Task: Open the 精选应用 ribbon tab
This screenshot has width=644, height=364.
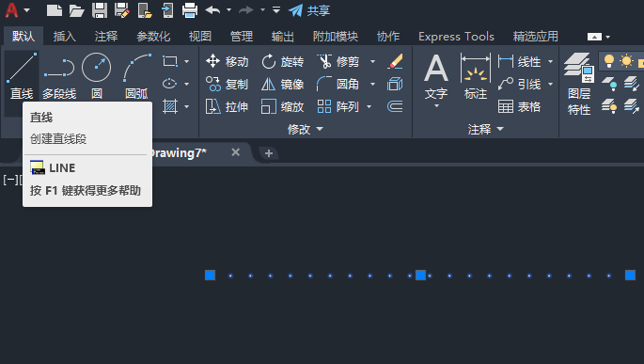Action: (535, 36)
